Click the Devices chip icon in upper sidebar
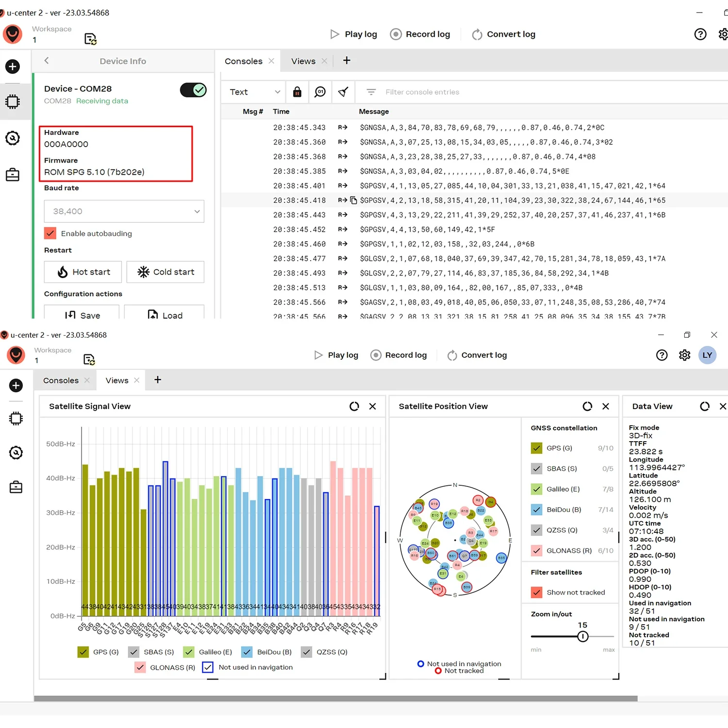 [x=13, y=101]
